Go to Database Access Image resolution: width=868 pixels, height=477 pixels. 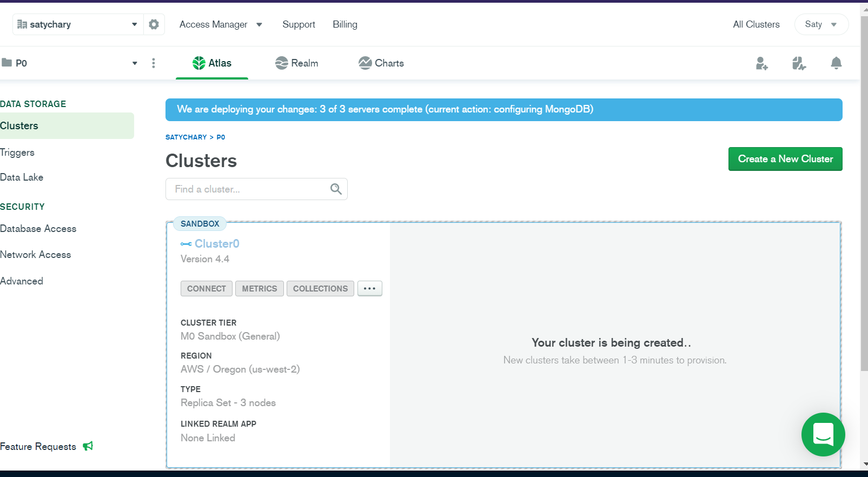click(x=38, y=229)
